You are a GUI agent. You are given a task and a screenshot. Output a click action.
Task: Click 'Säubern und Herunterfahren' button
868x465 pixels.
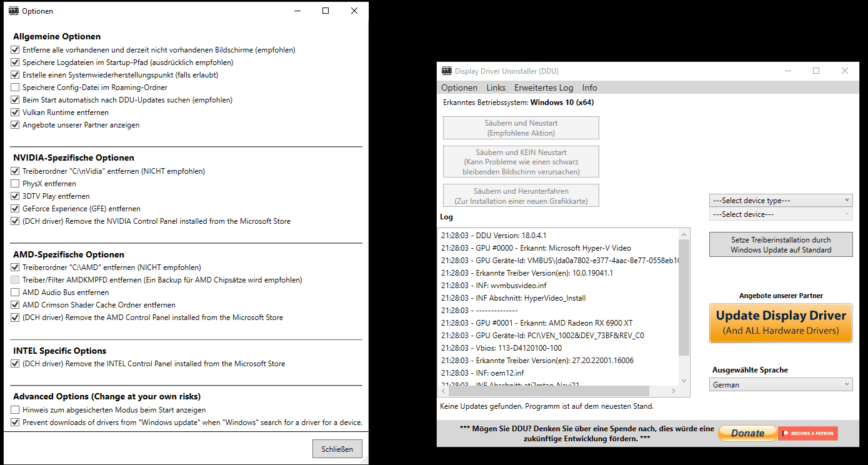coord(521,196)
